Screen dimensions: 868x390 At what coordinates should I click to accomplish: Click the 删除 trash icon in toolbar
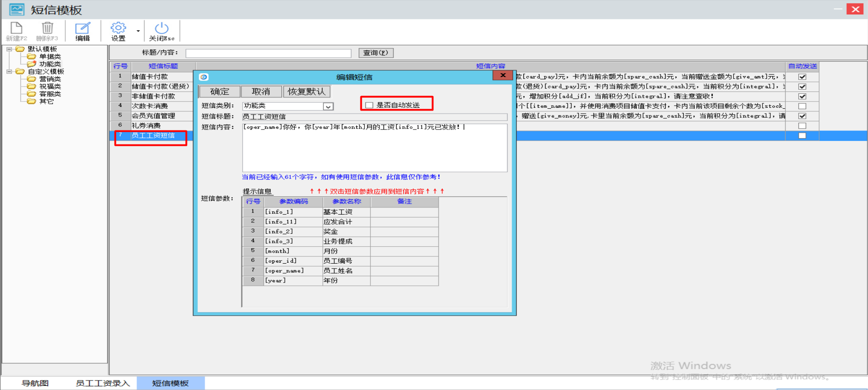tap(47, 28)
